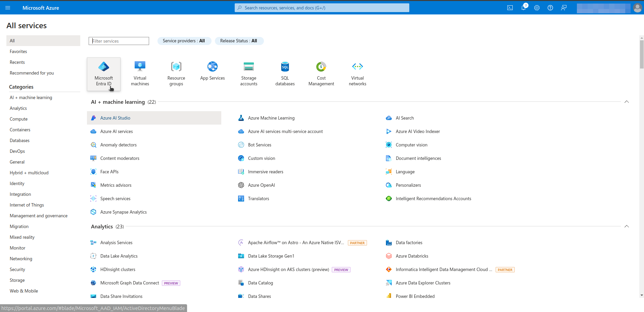Choose Management and governance category

click(x=39, y=216)
